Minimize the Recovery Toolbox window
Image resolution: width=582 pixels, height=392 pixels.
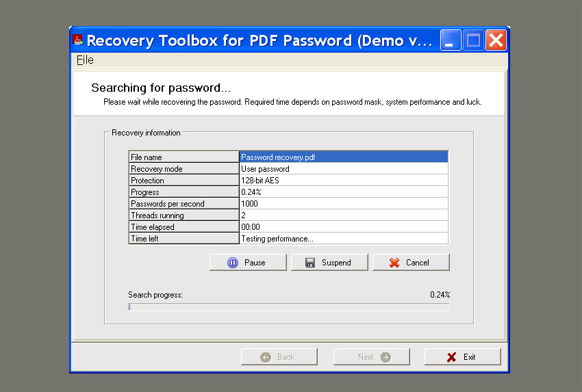pos(451,40)
